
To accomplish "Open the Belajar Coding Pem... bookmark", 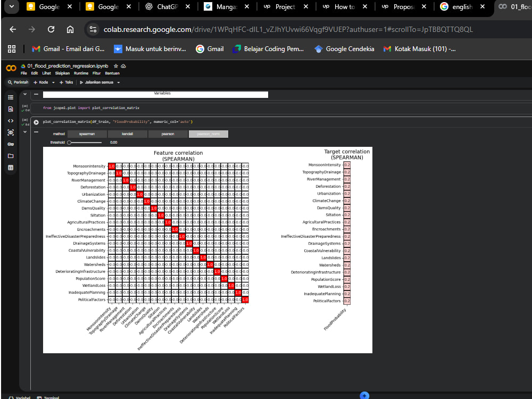I will (268, 49).
